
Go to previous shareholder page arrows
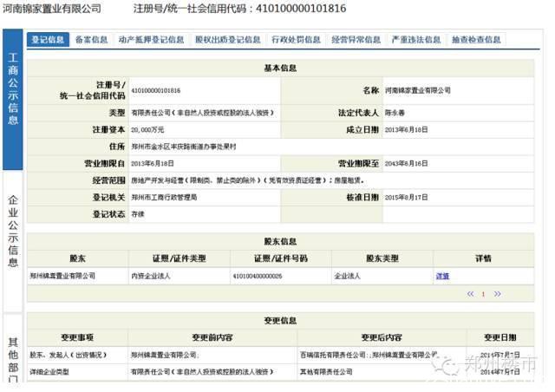(470, 294)
